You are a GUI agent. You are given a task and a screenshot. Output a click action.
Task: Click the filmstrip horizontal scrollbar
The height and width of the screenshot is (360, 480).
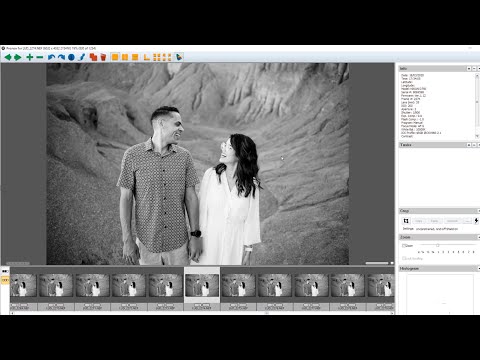(202, 313)
